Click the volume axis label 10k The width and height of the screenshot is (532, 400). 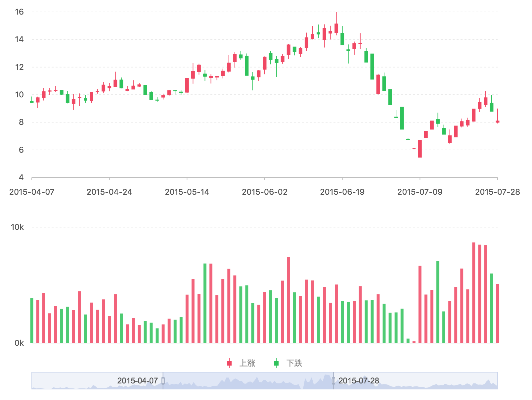(x=17, y=227)
